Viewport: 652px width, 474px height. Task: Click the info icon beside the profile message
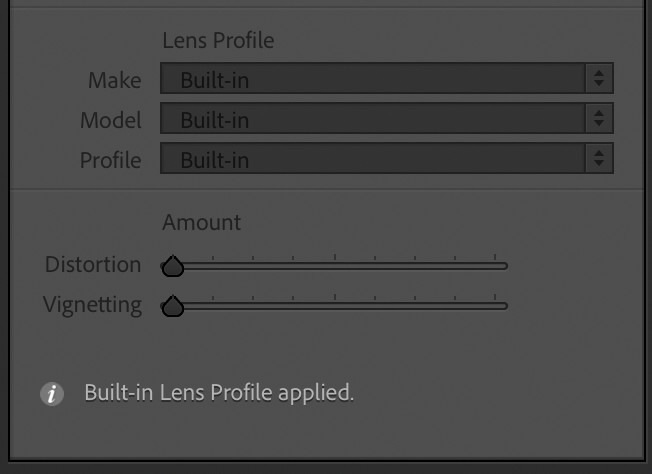(x=51, y=394)
